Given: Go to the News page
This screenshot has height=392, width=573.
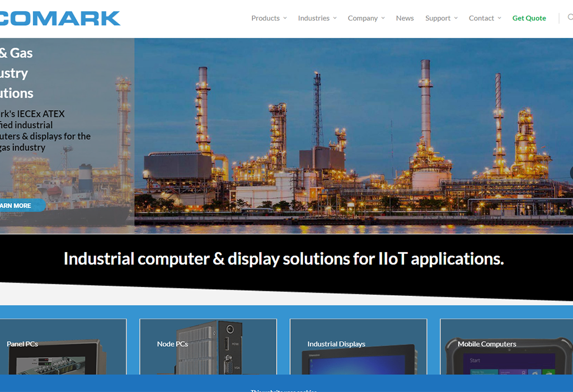Looking at the screenshot, I should tap(405, 18).
